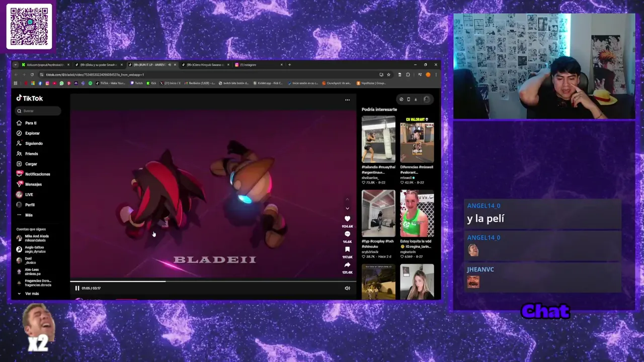Image resolution: width=644 pixels, height=362 pixels.
Task: Click the sheibarrios_ username
Action: click(x=370, y=177)
